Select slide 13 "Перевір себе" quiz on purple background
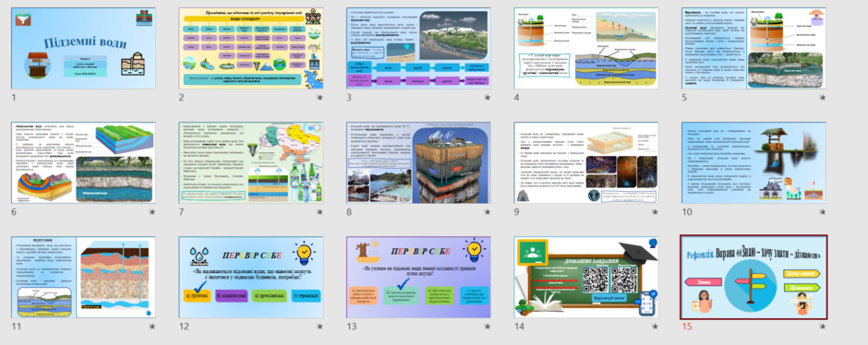Viewport: 868px width, 345px height. (419, 278)
